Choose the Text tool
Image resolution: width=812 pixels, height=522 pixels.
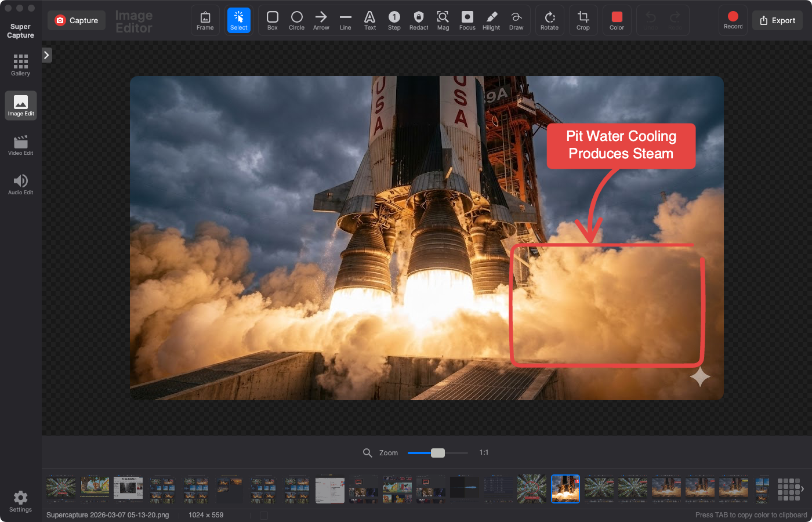coord(369,20)
